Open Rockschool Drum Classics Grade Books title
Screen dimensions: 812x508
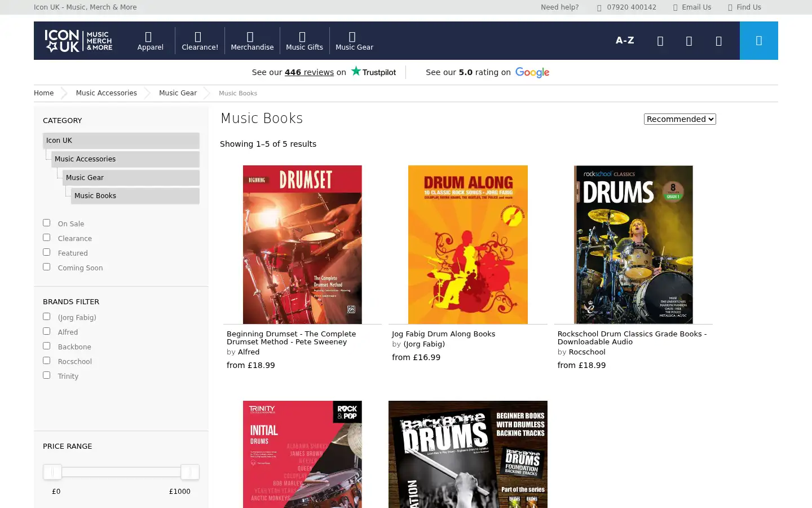[632, 338]
